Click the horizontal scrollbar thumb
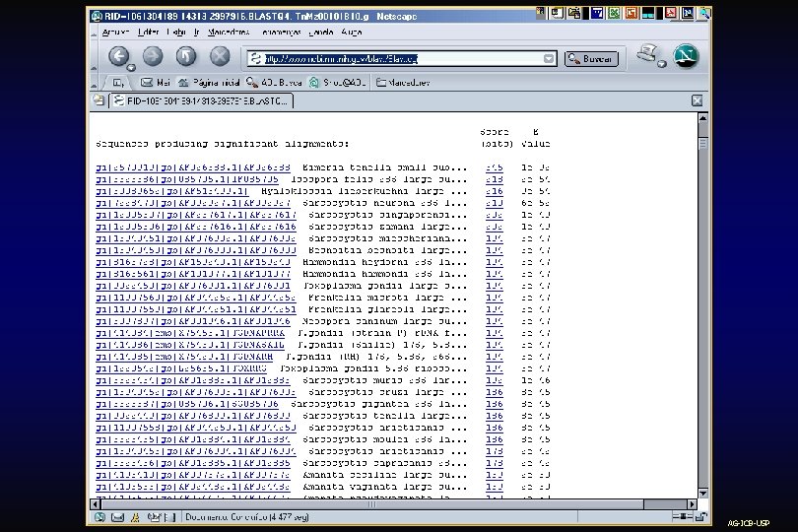The image size is (798, 532). (x=372, y=504)
